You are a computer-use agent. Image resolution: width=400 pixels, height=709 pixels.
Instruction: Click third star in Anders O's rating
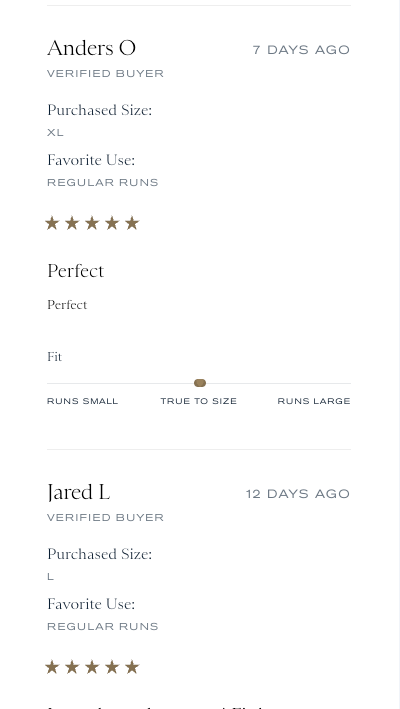(x=92, y=223)
